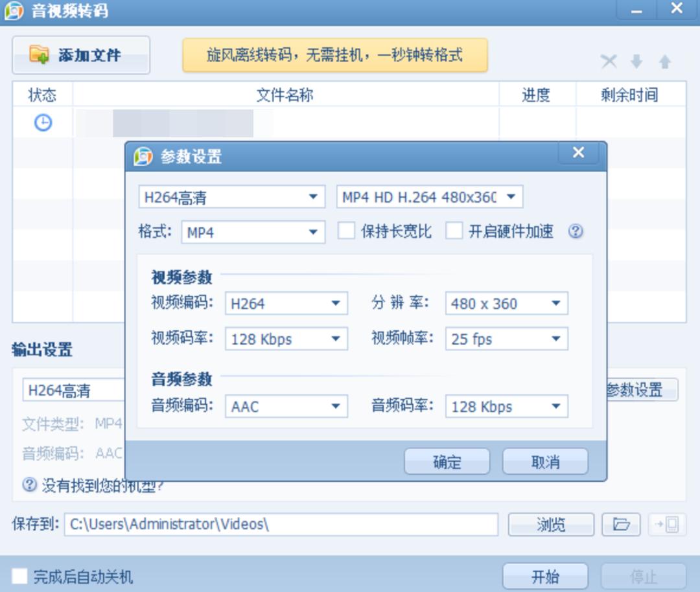Click the down-arrow move file icon
The width and height of the screenshot is (700, 592).
tap(636, 61)
